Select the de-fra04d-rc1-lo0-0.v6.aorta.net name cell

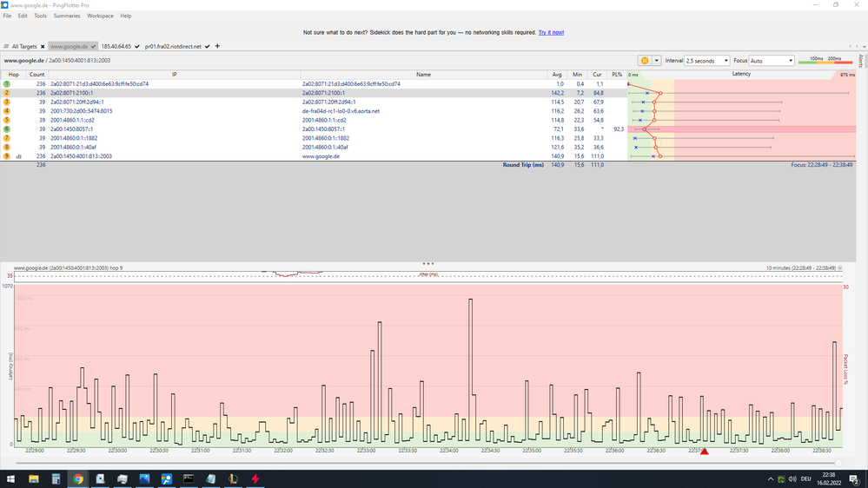pyautogui.click(x=341, y=111)
